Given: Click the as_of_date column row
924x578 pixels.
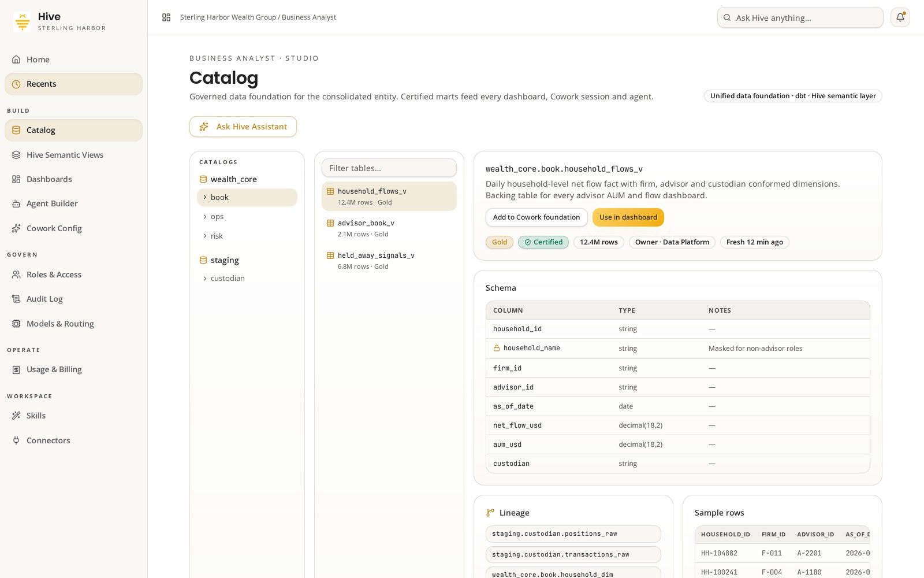Looking at the screenshot, I should pyautogui.click(x=678, y=406).
